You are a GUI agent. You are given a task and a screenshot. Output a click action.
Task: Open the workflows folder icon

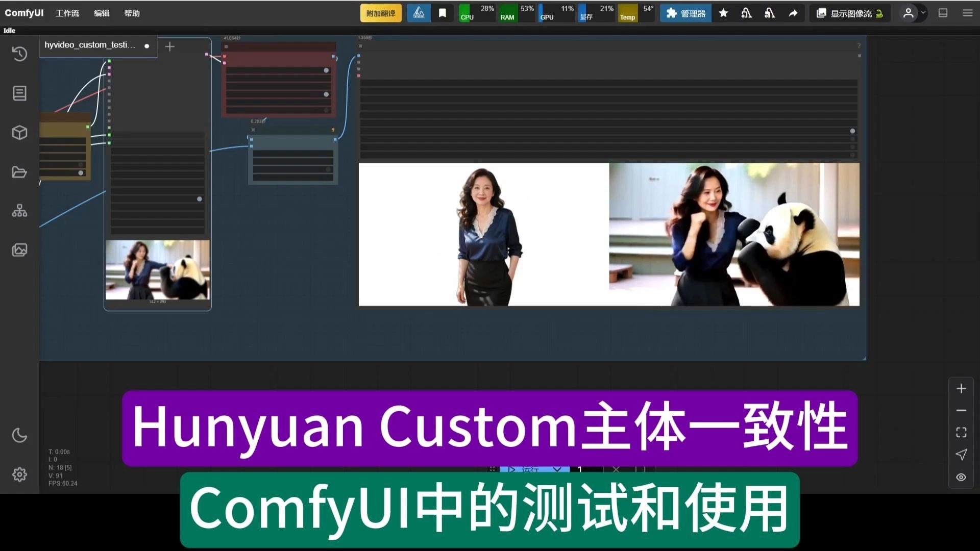[19, 172]
